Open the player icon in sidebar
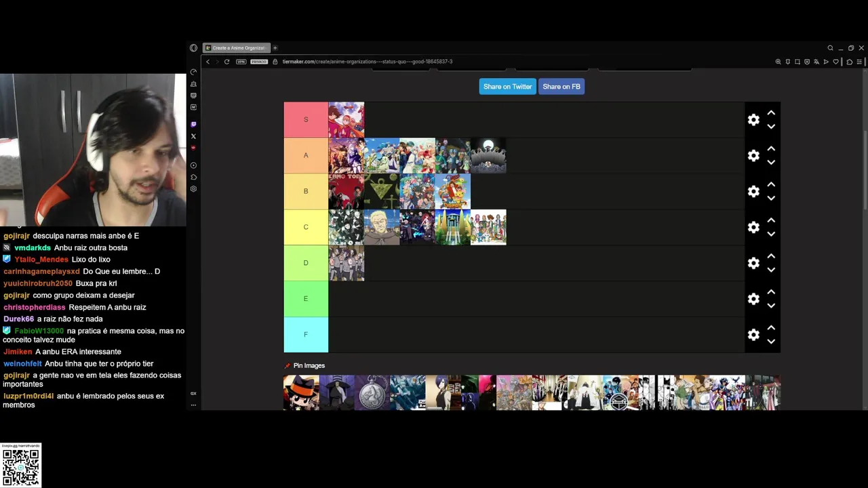This screenshot has width=868, height=488. 193,165
